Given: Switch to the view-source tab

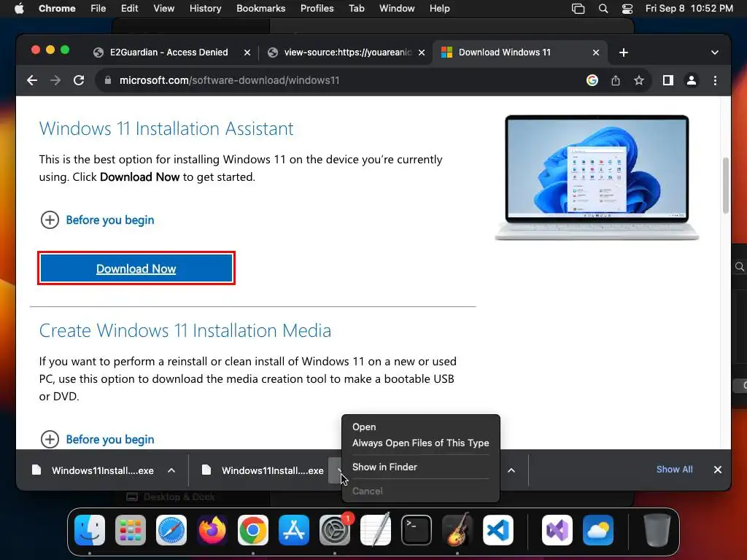Looking at the screenshot, I should (347, 52).
